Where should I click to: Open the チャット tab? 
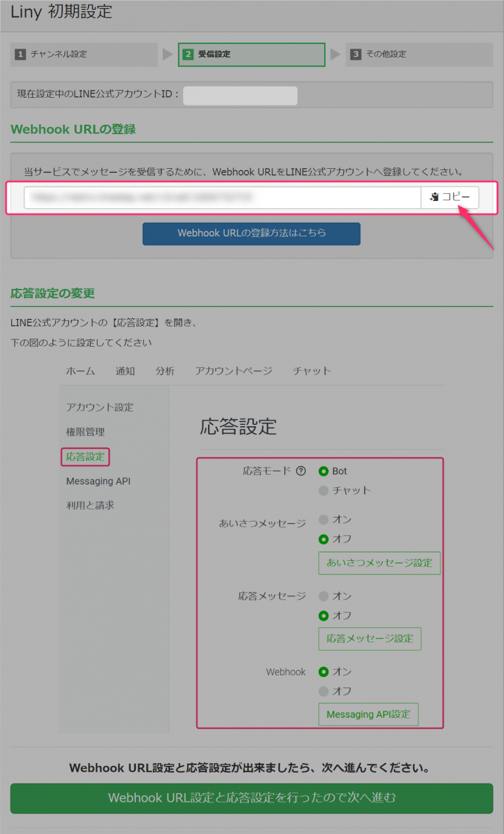point(312,371)
